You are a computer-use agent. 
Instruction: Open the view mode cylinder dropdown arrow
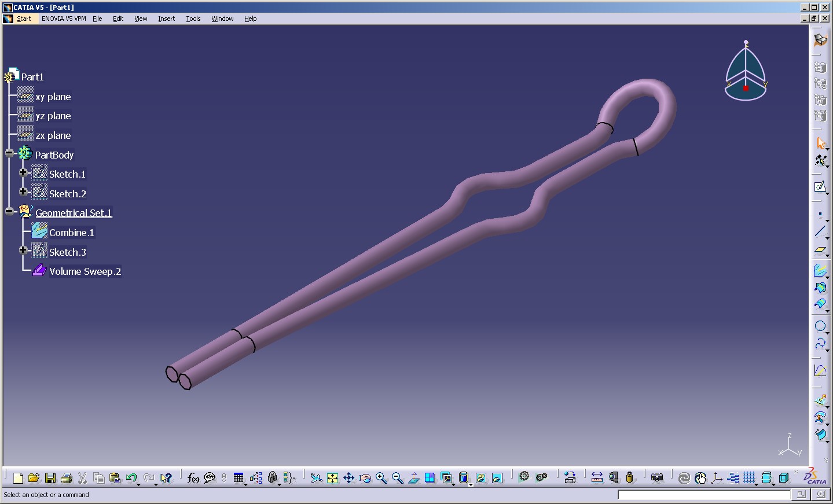471,484
